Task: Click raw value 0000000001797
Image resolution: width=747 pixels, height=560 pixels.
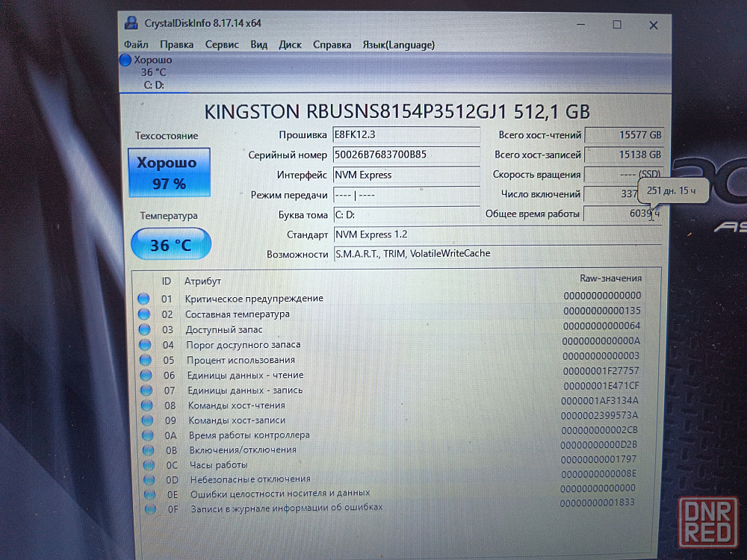Action: pos(598,459)
